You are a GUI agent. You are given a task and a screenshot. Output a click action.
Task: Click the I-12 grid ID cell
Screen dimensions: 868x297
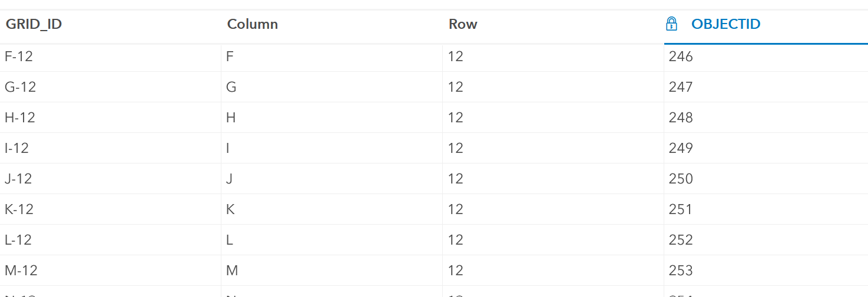coord(16,148)
